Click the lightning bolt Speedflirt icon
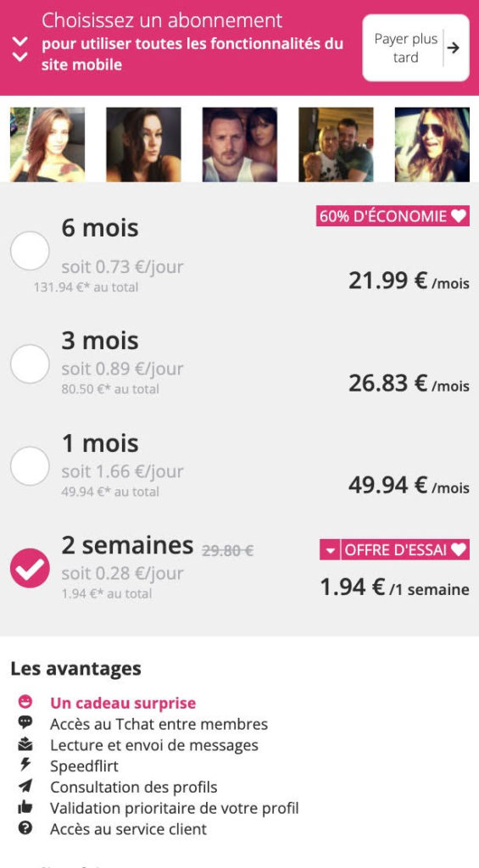This screenshot has height=868, width=479. click(x=25, y=765)
